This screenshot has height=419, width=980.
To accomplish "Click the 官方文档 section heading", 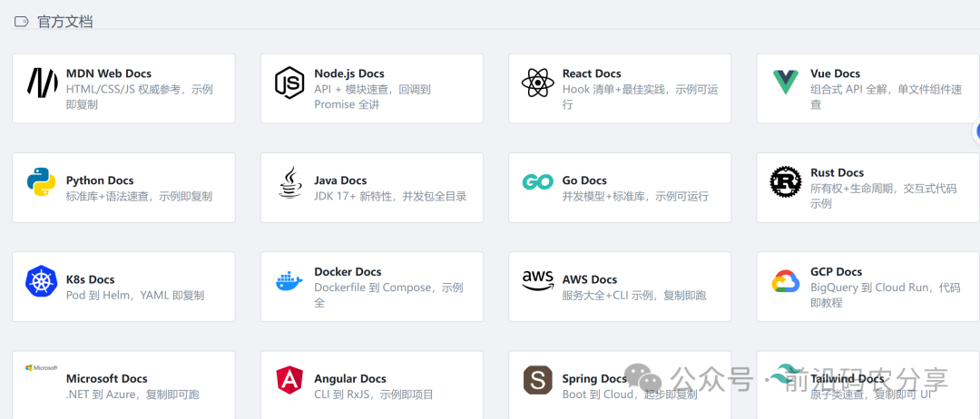I will (x=65, y=21).
